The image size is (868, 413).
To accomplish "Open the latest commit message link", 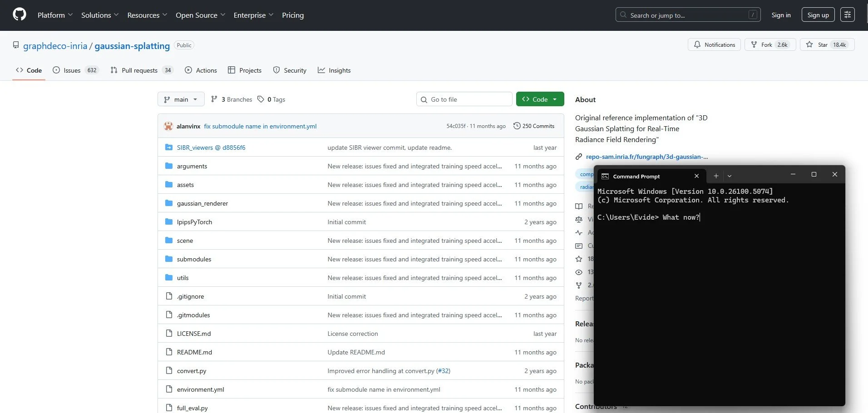I will click(x=260, y=126).
